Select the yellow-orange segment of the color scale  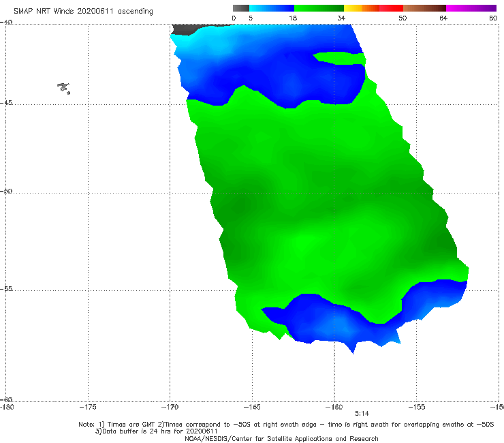(x=362, y=8)
